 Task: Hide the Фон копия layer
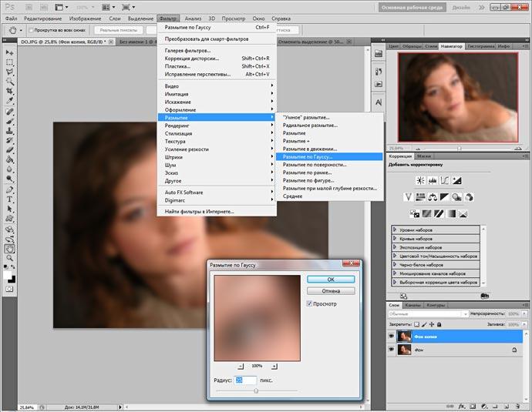pyautogui.click(x=391, y=337)
